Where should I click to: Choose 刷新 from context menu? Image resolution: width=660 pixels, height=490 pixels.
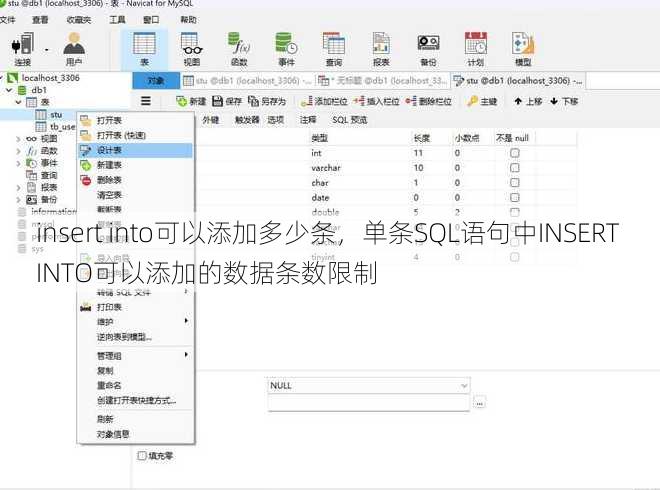tap(136, 419)
